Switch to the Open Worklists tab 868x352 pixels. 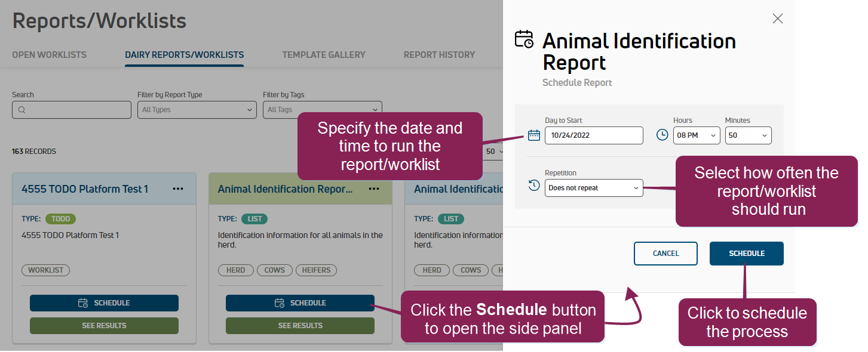click(x=49, y=55)
